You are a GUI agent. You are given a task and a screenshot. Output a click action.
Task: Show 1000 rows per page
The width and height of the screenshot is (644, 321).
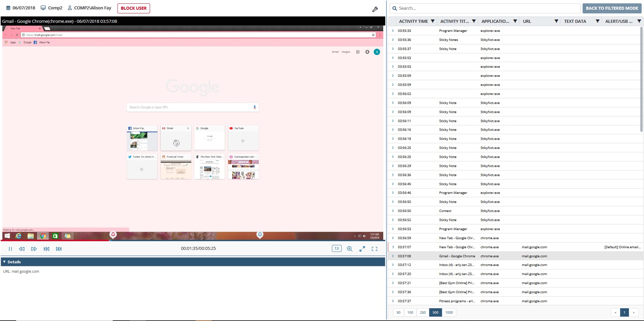tap(449, 312)
